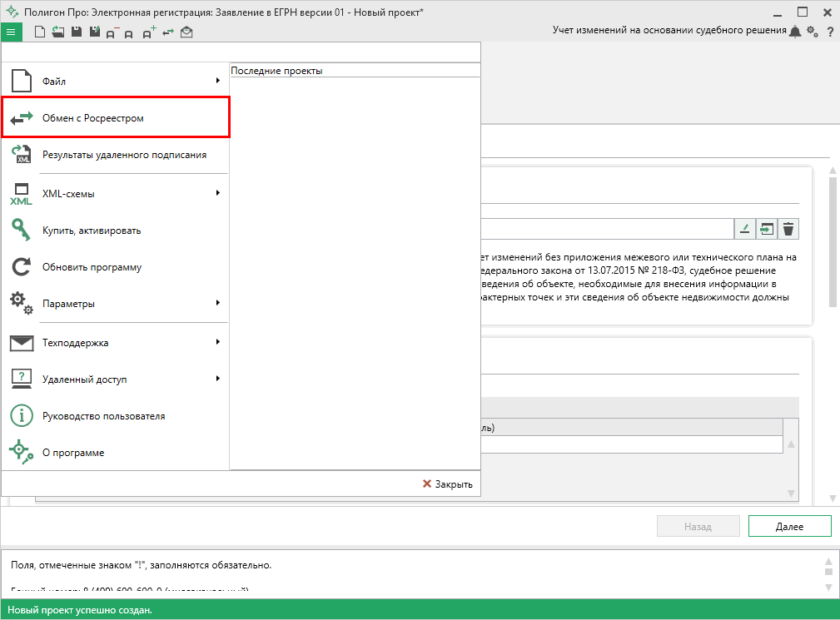Image resolution: width=840 pixels, height=620 pixels.
Task: Click the up arrow of the hint panel scrollbar
Action: [828, 561]
